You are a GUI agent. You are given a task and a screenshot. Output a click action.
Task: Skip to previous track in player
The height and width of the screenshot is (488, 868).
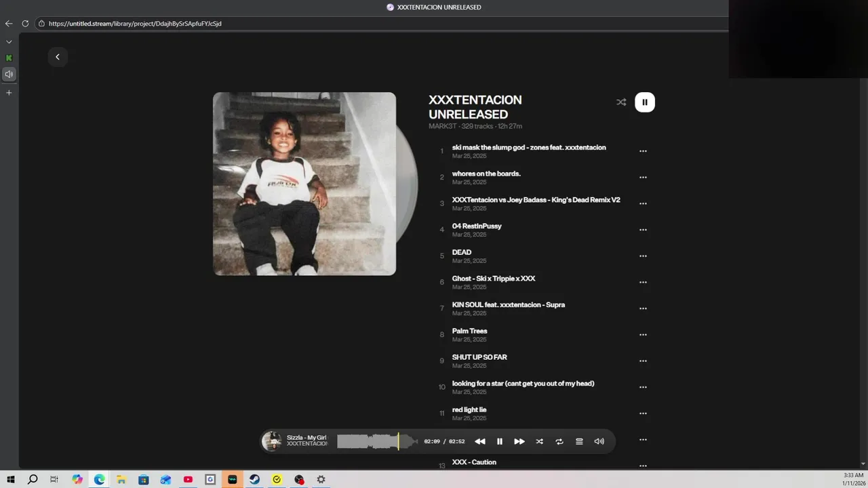pyautogui.click(x=480, y=441)
